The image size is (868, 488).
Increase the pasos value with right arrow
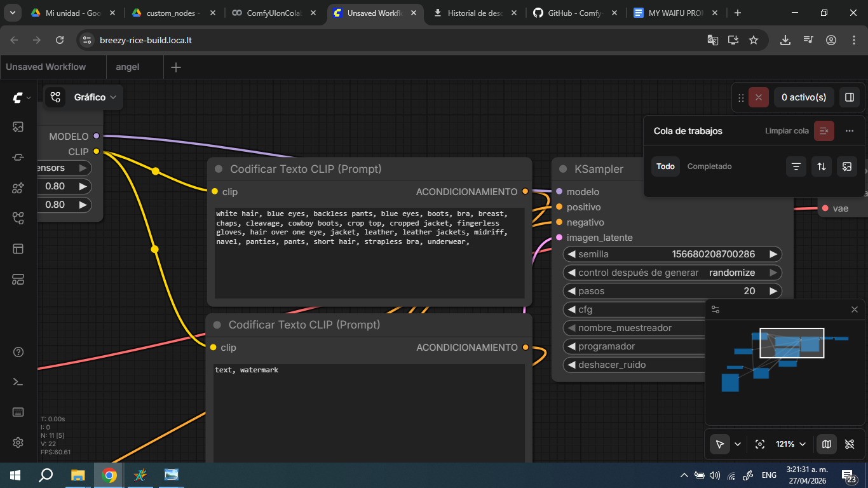773,291
